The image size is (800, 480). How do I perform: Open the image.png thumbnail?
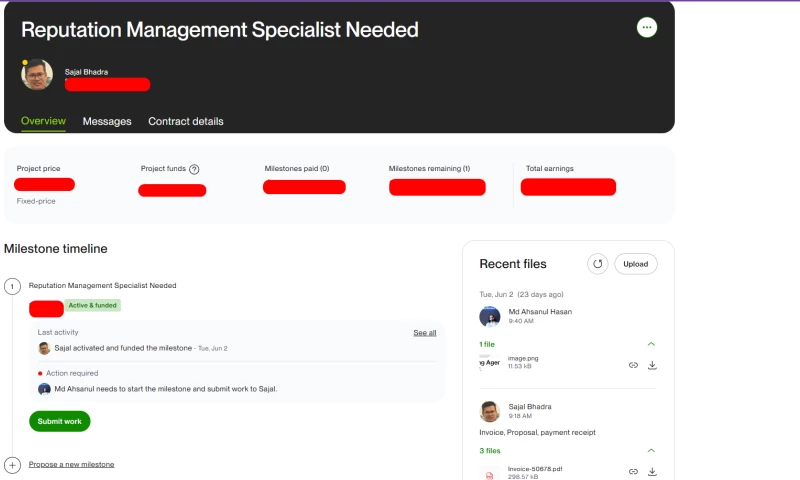click(490, 362)
